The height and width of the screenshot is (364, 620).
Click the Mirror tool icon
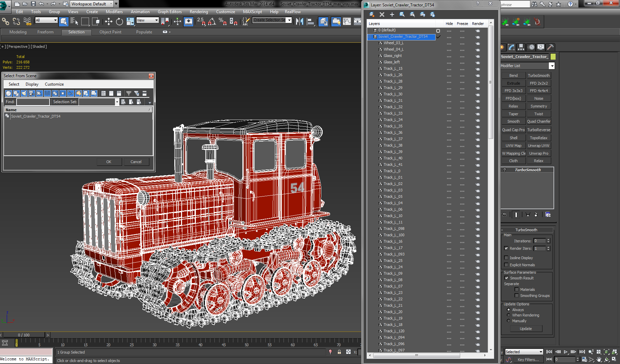(299, 22)
